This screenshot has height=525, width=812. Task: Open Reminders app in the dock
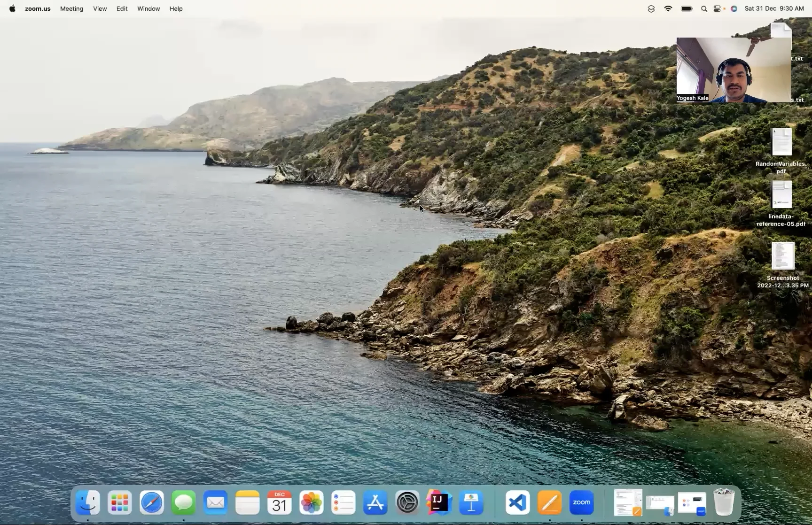click(343, 502)
